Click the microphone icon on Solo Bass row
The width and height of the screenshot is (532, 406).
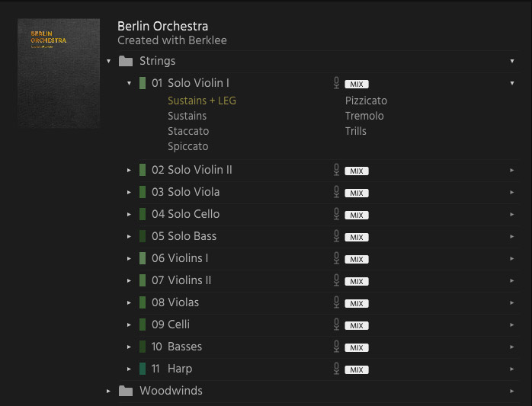pyautogui.click(x=336, y=237)
